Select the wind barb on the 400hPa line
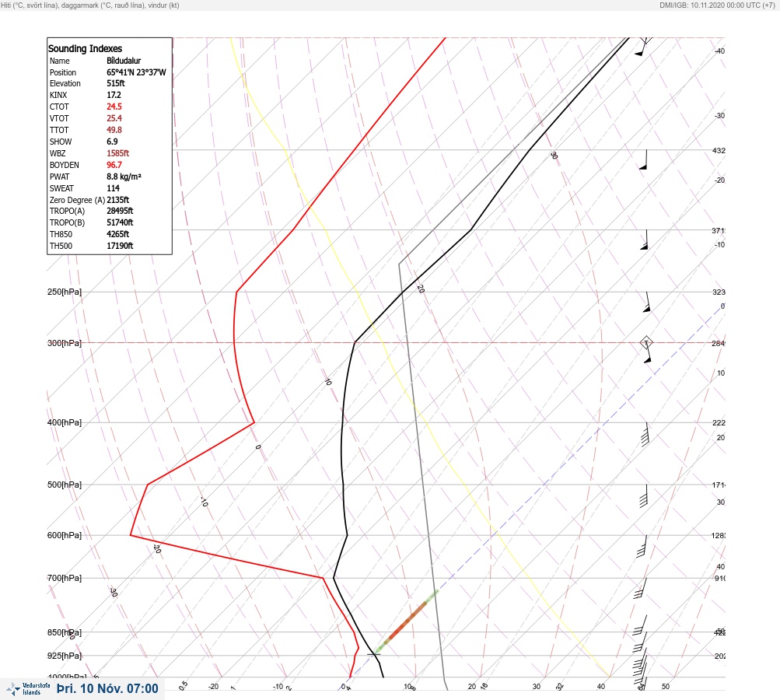This screenshot has height=700, width=780. pyautogui.click(x=645, y=434)
